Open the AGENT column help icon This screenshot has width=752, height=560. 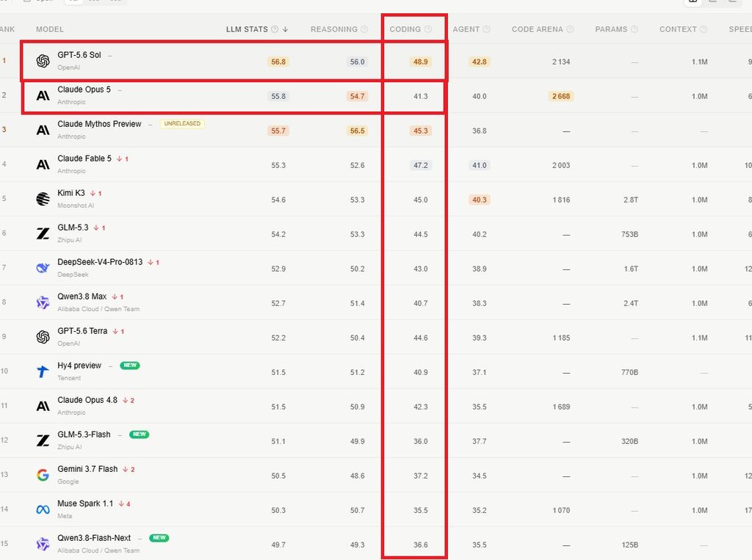point(486,29)
